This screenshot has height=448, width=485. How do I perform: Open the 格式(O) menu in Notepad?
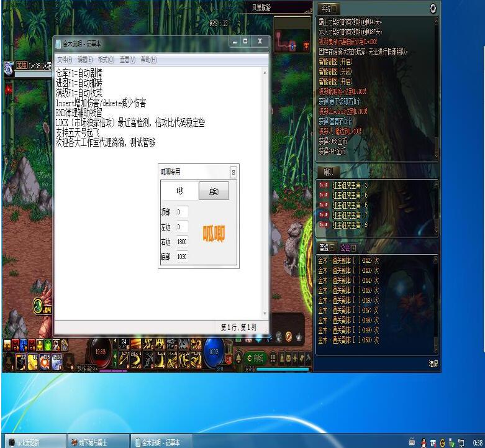tap(106, 60)
